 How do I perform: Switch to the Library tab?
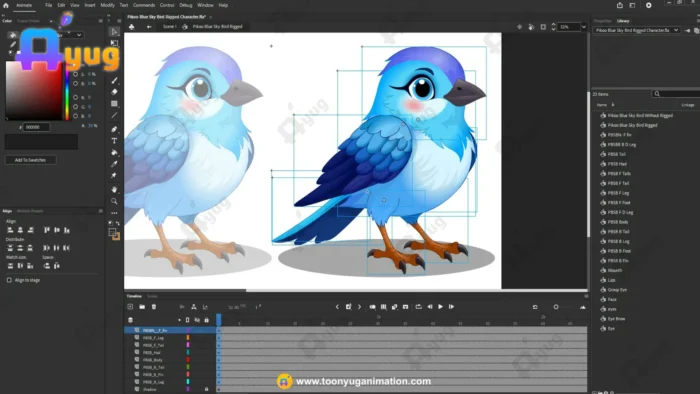point(623,21)
